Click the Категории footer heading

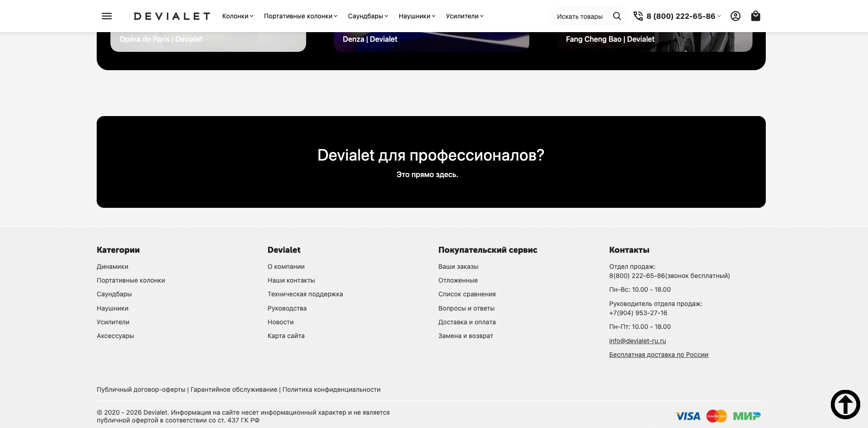point(118,250)
